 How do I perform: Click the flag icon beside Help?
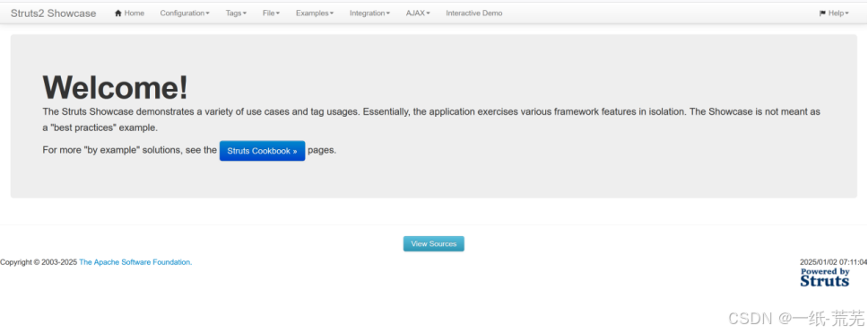(822, 13)
